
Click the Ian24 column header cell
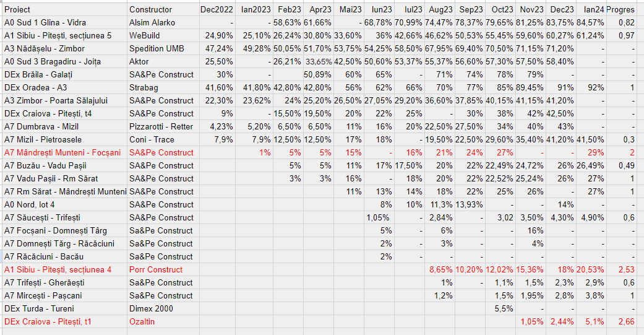[590, 10]
